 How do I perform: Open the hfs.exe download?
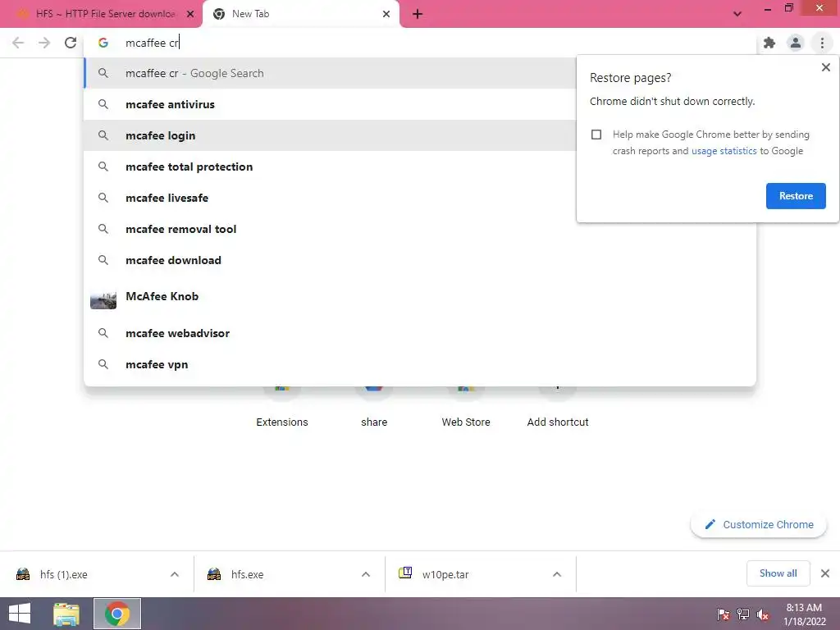click(x=274, y=574)
